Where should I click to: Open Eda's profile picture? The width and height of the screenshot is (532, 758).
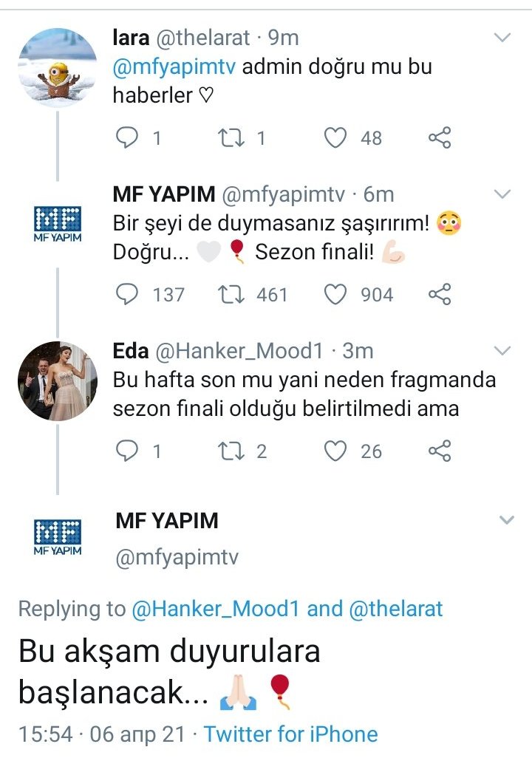58,381
